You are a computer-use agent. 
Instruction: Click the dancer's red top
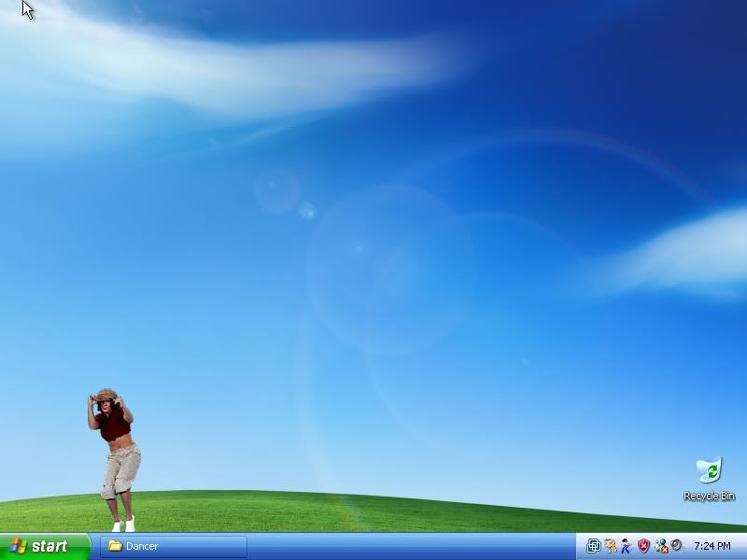(115, 426)
